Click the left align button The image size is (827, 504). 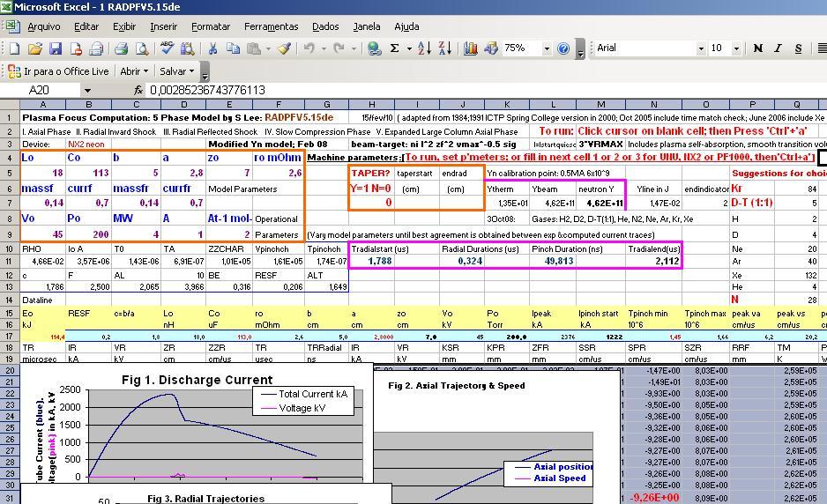tap(822, 48)
